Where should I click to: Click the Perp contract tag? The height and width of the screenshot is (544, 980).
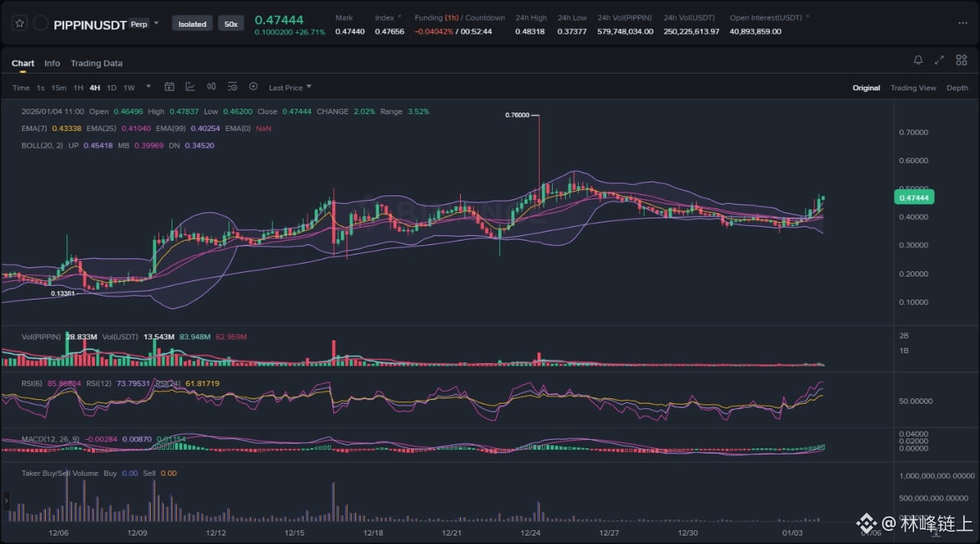[x=139, y=24]
